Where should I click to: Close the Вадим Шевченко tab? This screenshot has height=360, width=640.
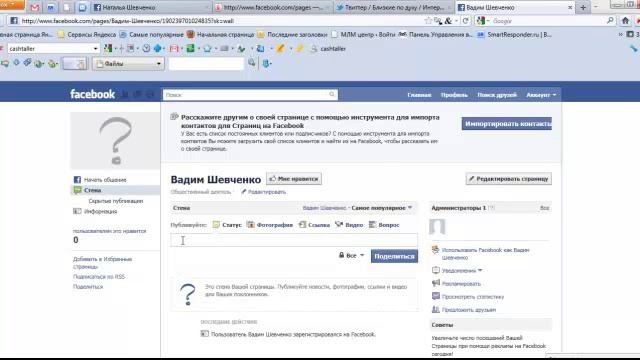tap(570, 7)
